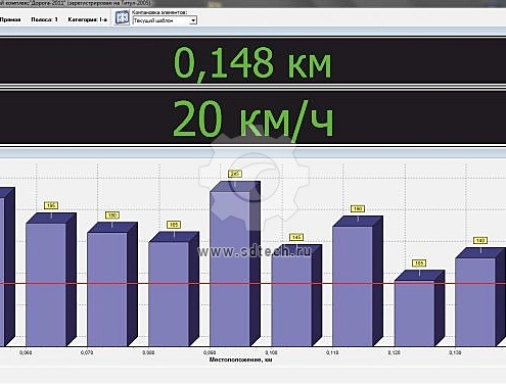Click the yellow data label above the 0,080 bar

(x=174, y=225)
